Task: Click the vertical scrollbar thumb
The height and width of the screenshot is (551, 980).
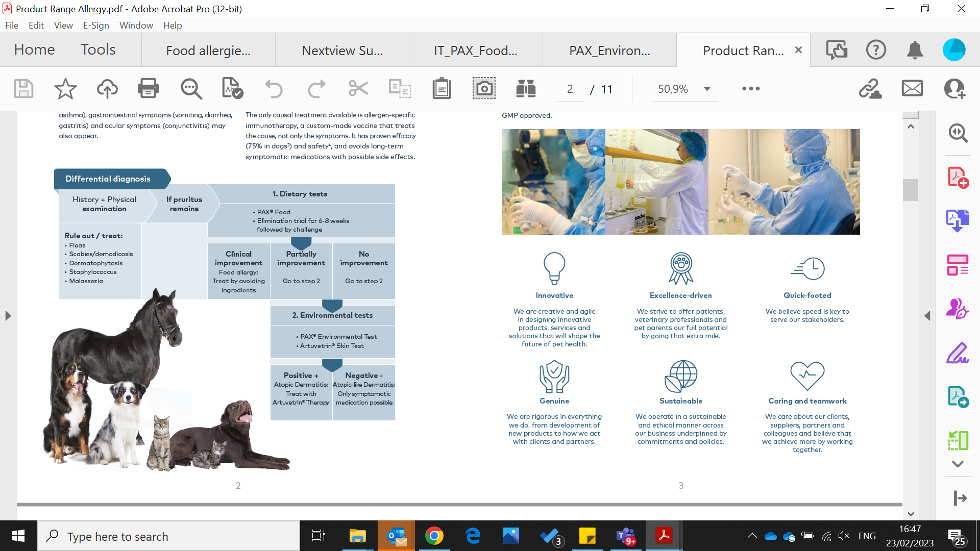Action: point(910,190)
